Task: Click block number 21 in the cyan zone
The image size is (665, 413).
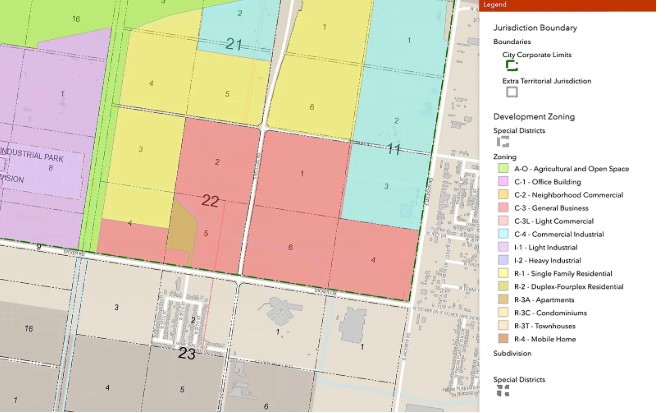Action: (234, 43)
